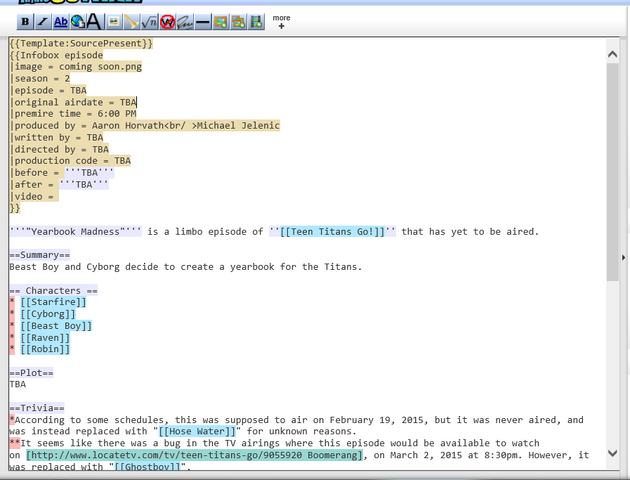Expand the 'more +' toolbar options

pos(281,22)
